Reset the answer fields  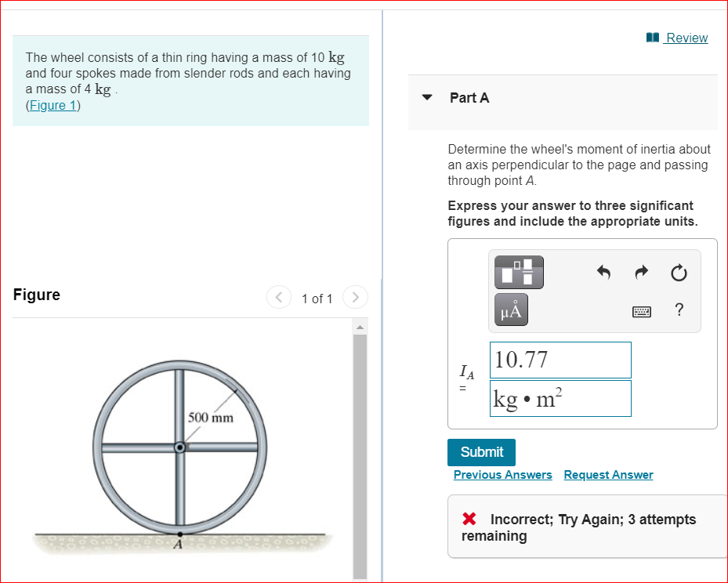point(679,273)
